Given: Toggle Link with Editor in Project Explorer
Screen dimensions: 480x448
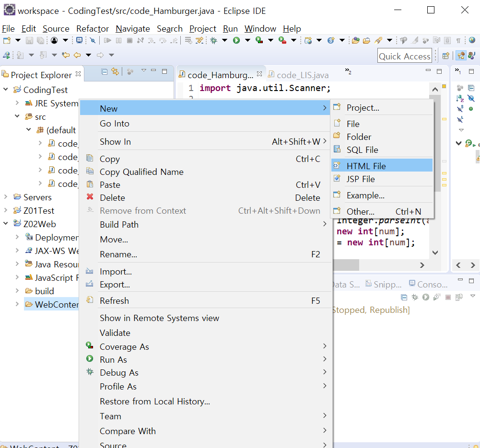Looking at the screenshot, I should pos(115,72).
